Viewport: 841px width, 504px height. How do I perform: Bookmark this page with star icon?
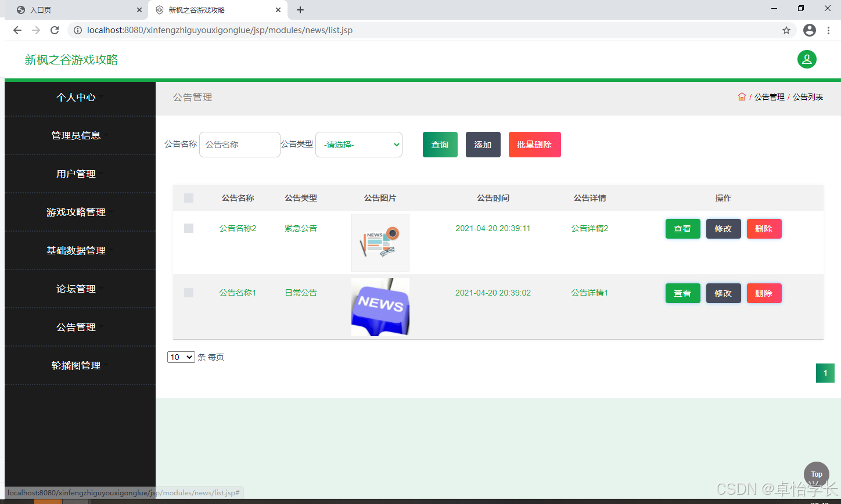tap(786, 30)
